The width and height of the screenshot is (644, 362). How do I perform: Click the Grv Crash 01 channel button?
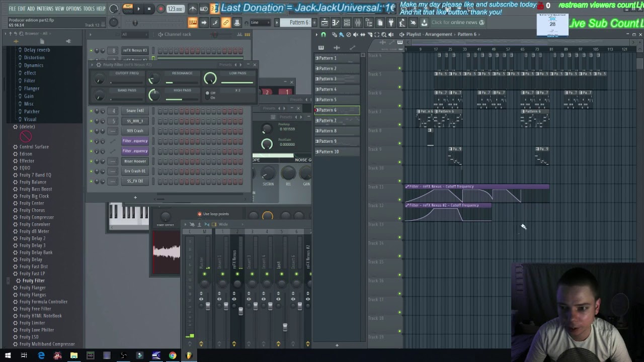coord(135,171)
